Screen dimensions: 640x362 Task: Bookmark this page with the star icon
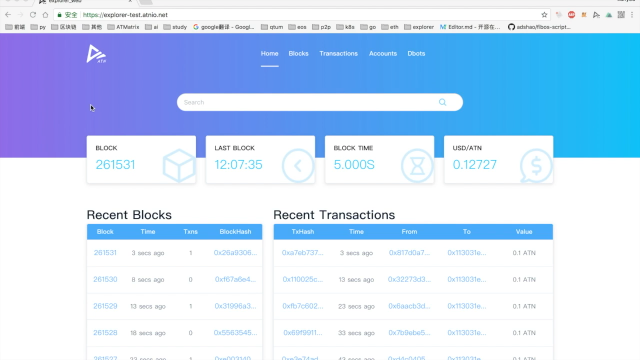[544, 15]
